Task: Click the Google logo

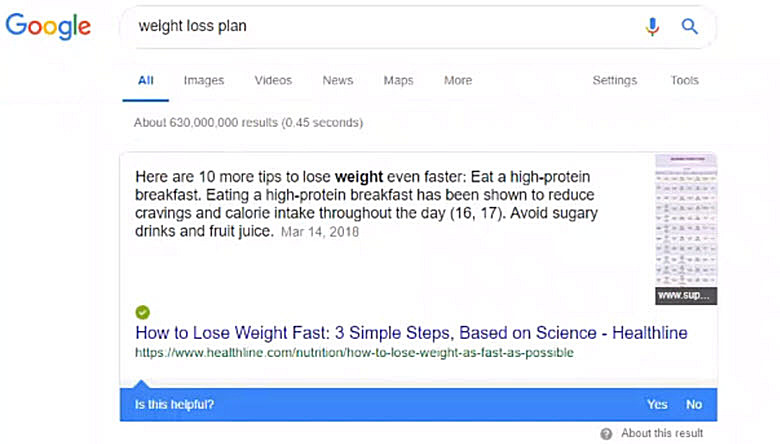Action: [48, 26]
